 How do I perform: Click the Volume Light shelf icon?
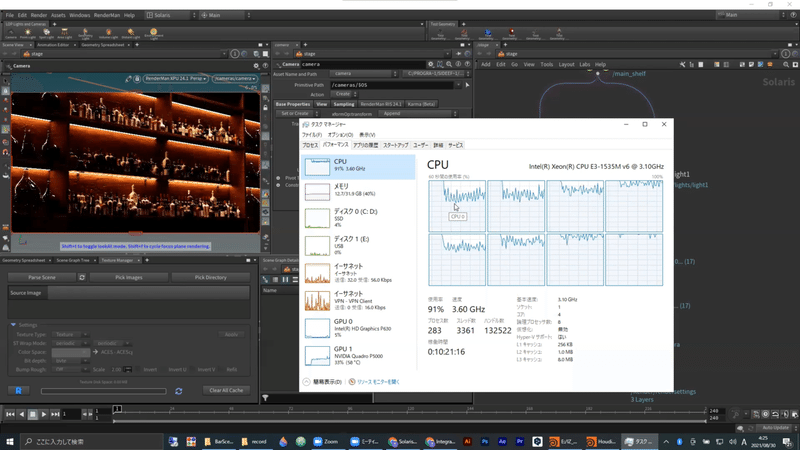pos(109,33)
